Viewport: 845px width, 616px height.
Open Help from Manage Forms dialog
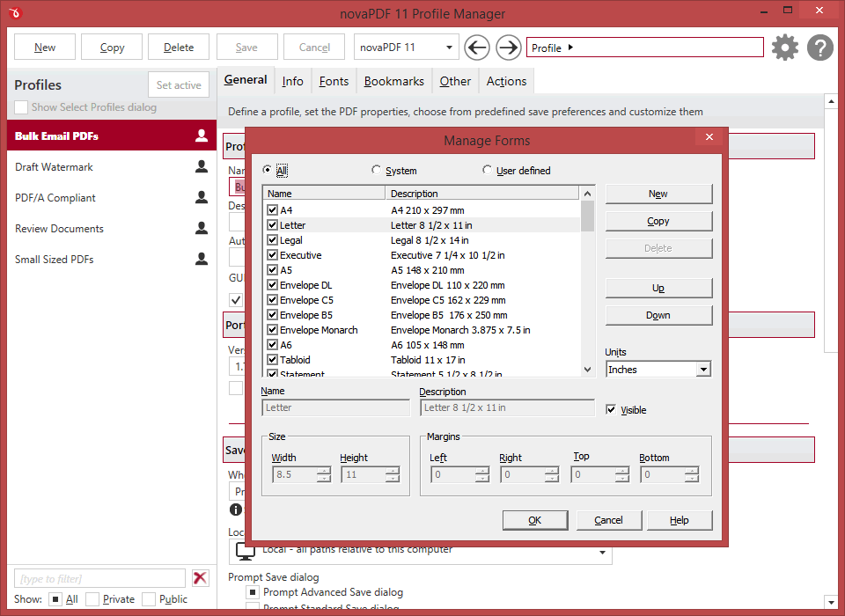pos(680,520)
